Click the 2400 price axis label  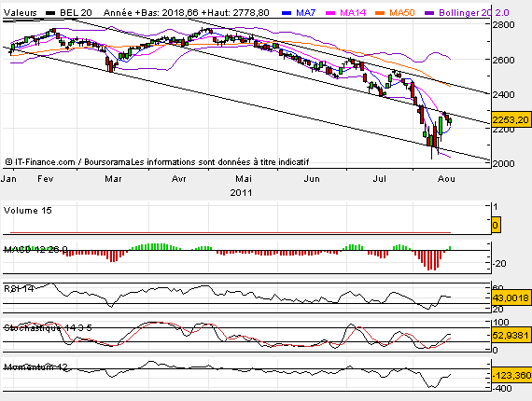click(503, 94)
